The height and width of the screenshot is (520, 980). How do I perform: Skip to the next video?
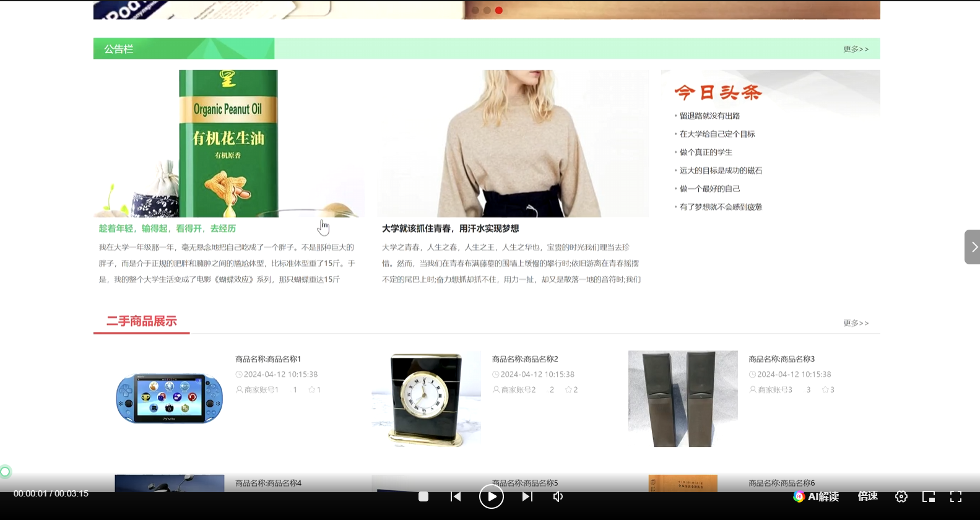click(x=527, y=496)
